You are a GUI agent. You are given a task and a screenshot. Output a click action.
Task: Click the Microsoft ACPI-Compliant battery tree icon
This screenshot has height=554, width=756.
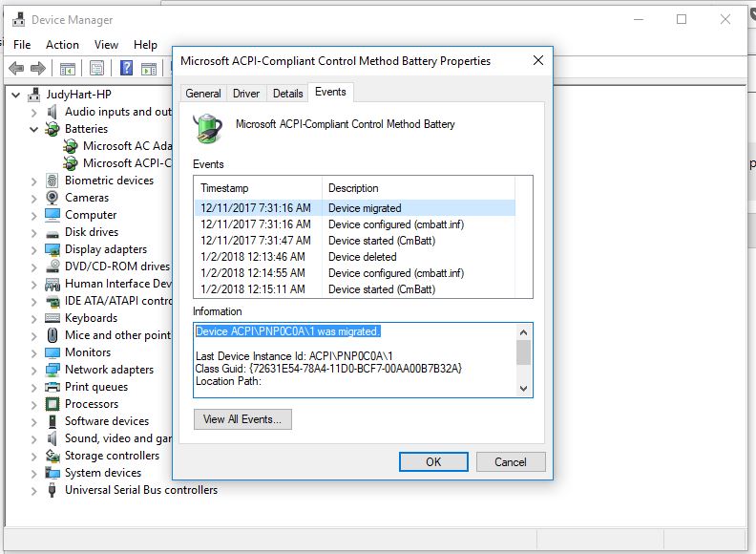70,163
